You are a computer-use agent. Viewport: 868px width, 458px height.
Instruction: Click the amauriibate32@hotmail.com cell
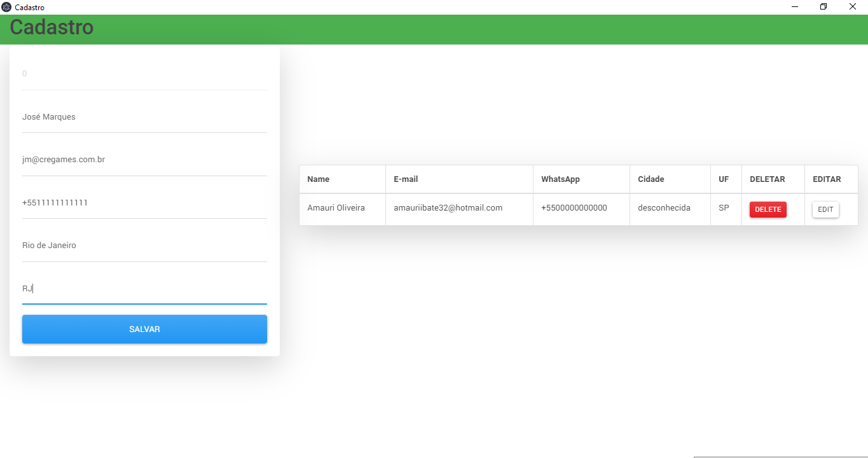(x=459, y=209)
